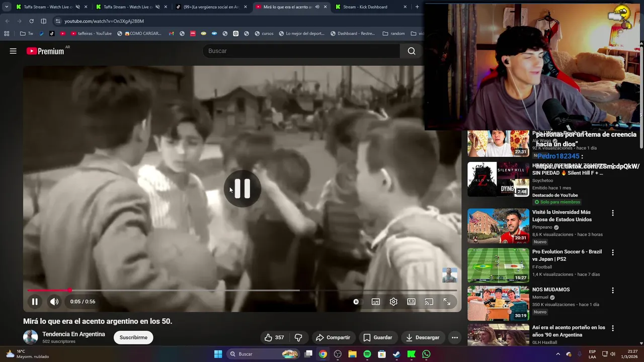The width and height of the screenshot is (644, 362).
Task: Open the NOS MUDAMOS video title
Action: pos(551,290)
